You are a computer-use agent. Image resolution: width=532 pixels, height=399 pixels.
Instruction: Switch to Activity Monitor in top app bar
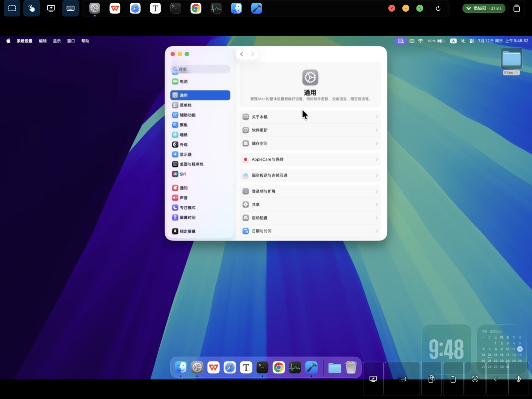[x=216, y=8]
